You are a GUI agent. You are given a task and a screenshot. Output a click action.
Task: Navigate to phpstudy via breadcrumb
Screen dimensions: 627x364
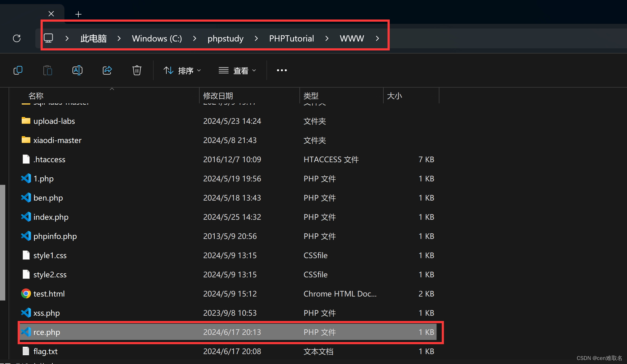coord(225,38)
